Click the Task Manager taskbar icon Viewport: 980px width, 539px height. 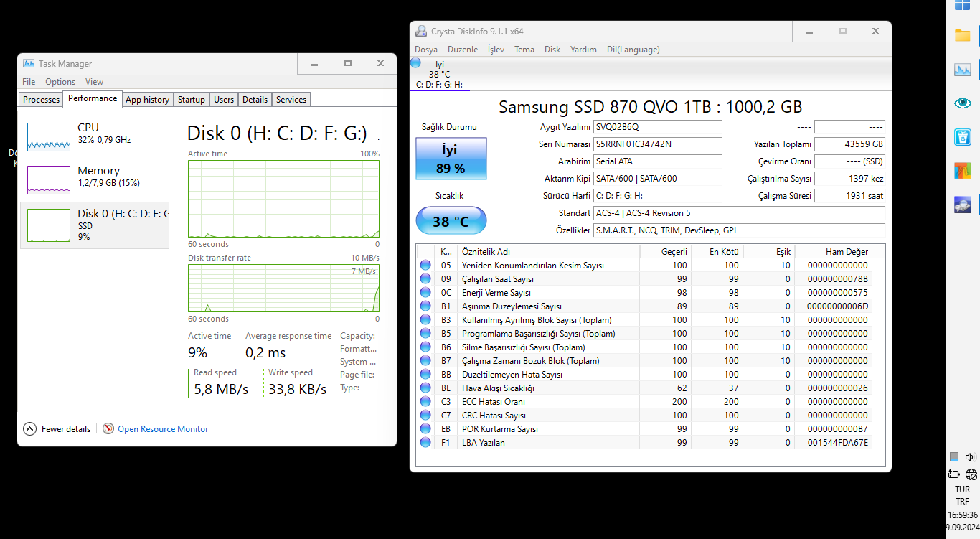click(962, 70)
